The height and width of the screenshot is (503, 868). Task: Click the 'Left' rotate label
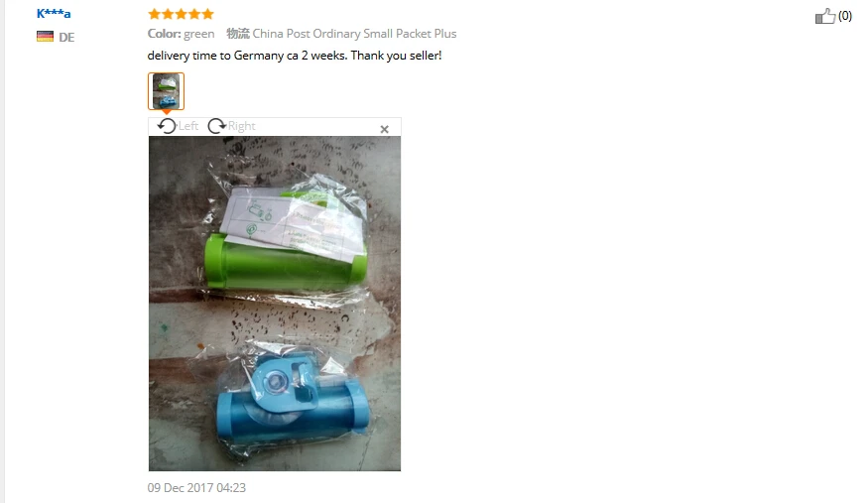[x=188, y=126]
